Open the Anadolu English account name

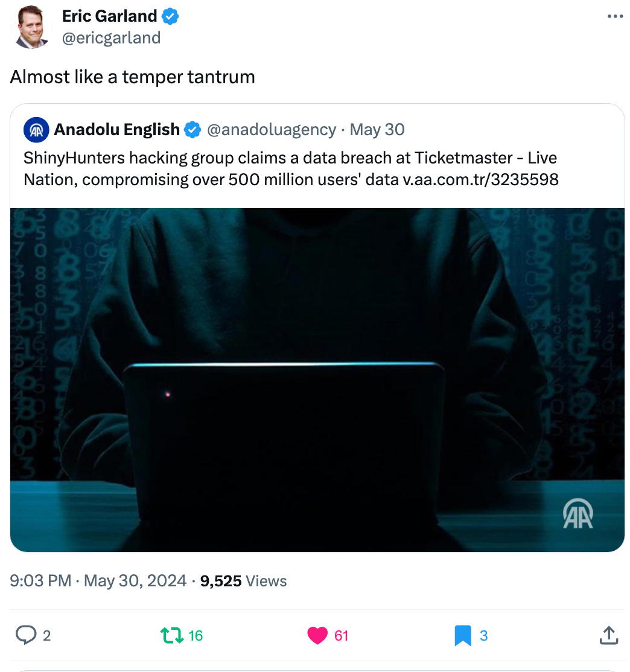coord(116,130)
